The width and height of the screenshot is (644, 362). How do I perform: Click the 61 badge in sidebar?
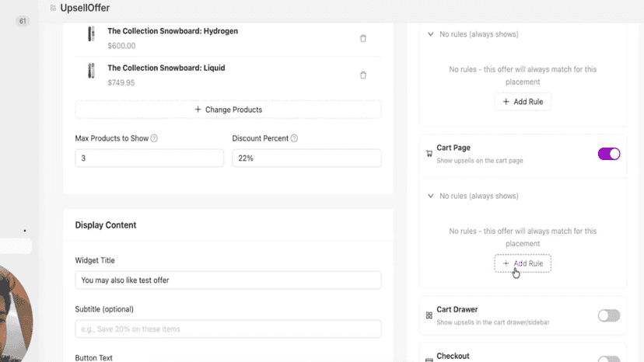tap(23, 21)
